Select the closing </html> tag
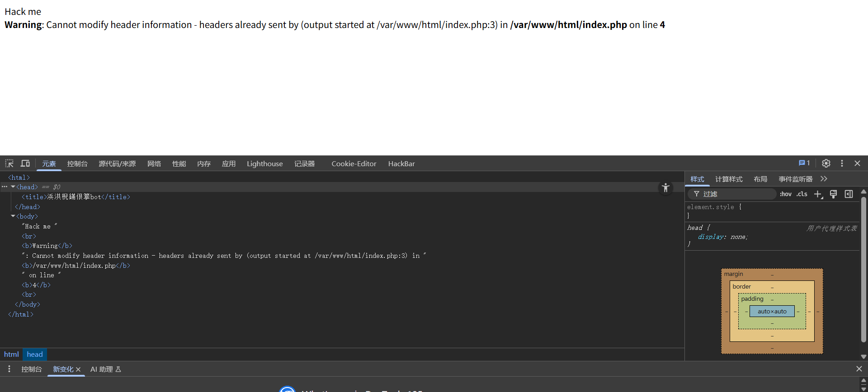The height and width of the screenshot is (392, 868). click(x=21, y=314)
